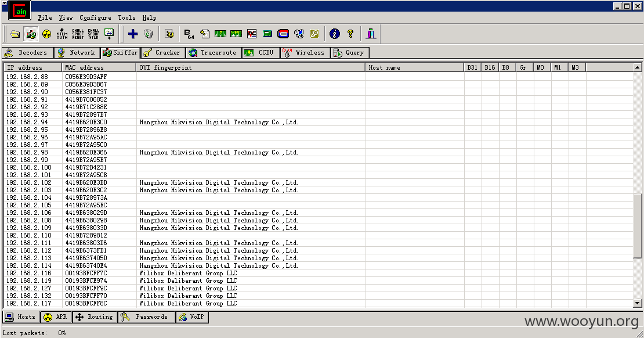Sort by the IP address column header
This screenshot has width=644, height=338.
33,67
